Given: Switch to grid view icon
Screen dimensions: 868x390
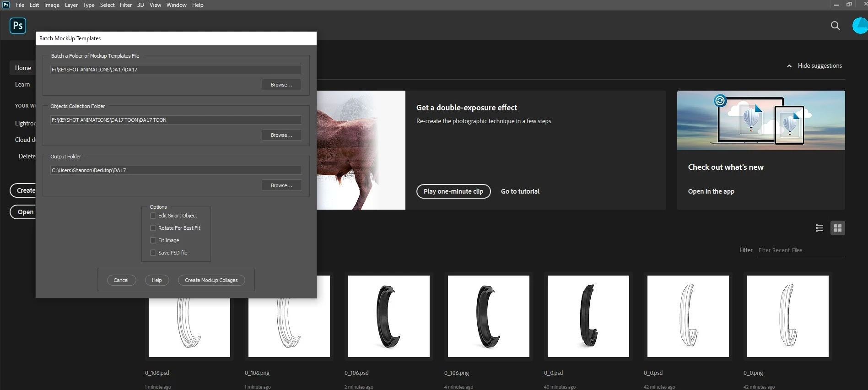Looking at the screenshot, I should click(838, 228).
